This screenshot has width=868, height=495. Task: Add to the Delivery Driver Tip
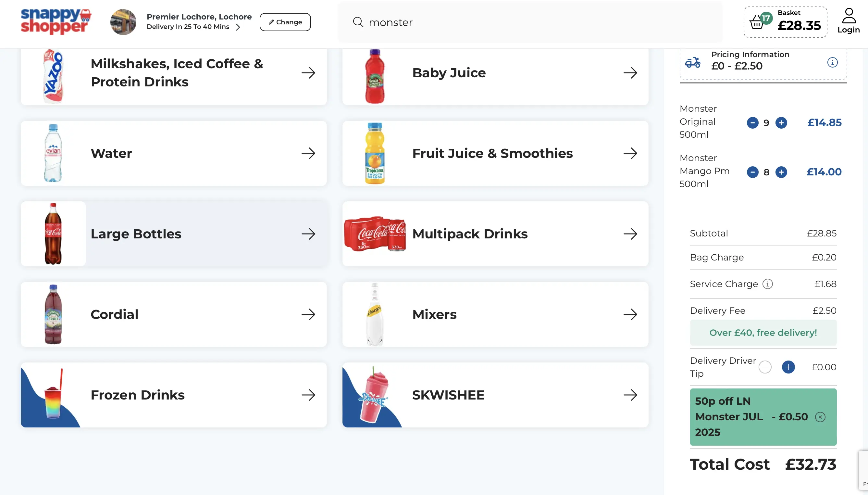coord(788,367)
